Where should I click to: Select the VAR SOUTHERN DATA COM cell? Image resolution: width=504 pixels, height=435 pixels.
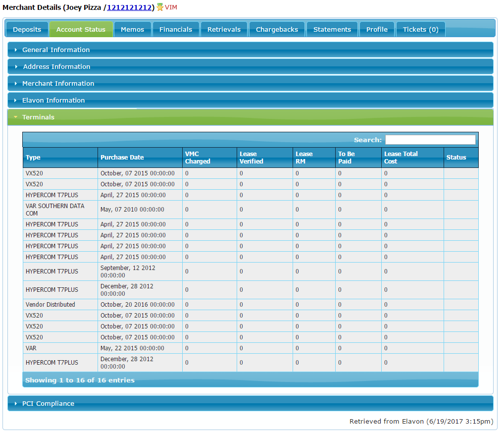click(x=60, y=210)
